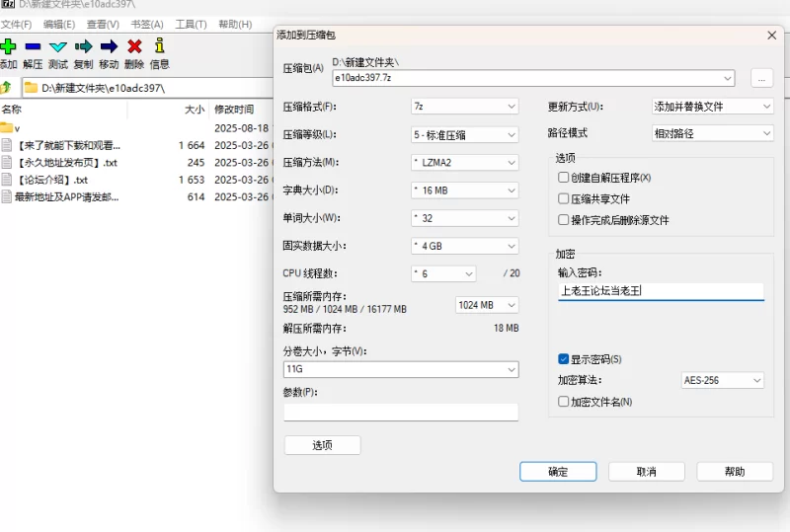Open the 更新方式 dropdown
This screenshot has height=532, width=790.
click(712, 107)
